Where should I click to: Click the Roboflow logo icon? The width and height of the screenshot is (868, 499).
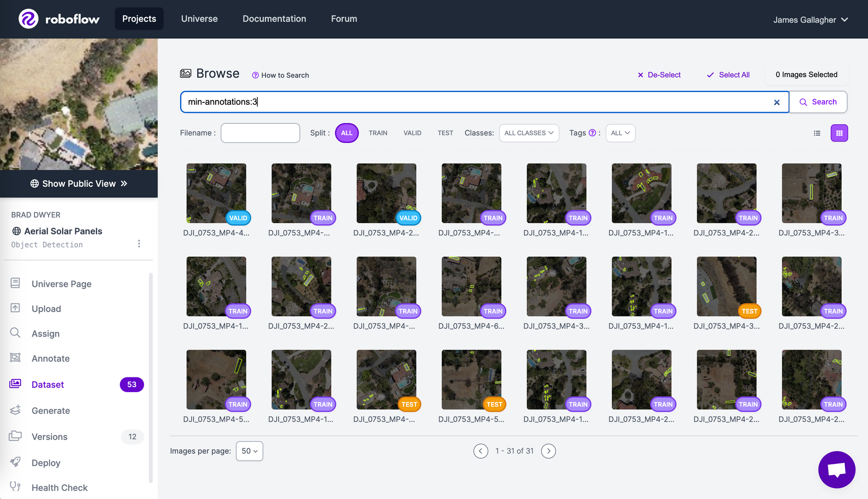coord(29,19)
